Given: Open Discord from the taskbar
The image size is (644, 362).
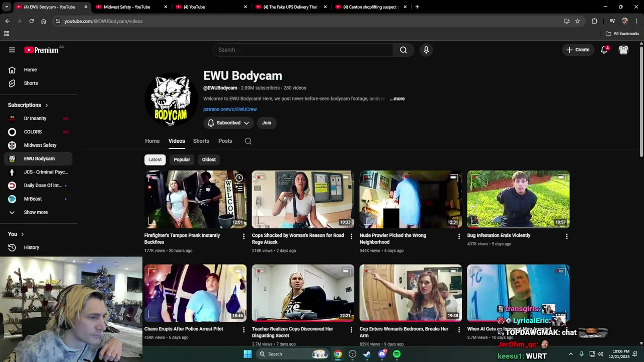Looking at the screenshot, I should point(382,354).
